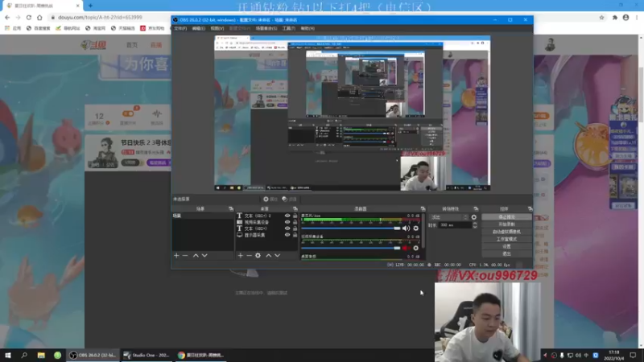Viewport: 644px width, 362px height.
Task: Lock the 显示器采集 source
Action: coord(295,235)
